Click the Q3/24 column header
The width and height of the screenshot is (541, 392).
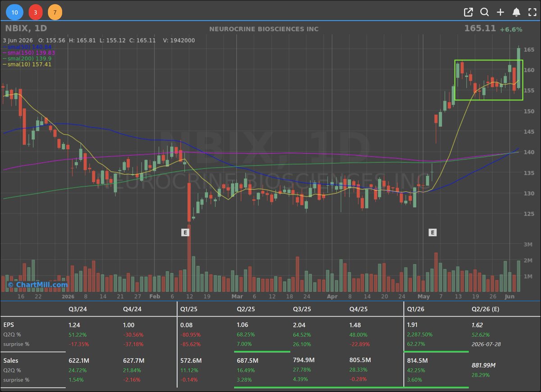(77, 309)
